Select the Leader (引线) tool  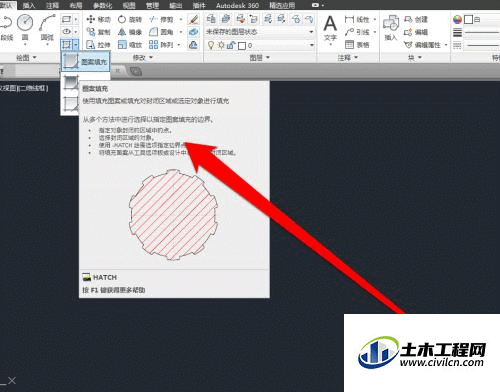357,32
